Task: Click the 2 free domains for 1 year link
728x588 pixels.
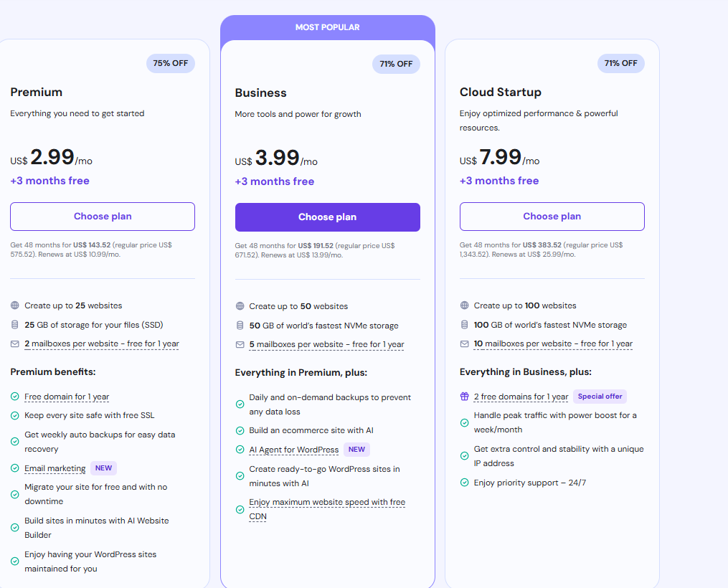Action: click(x=521, y=397)
